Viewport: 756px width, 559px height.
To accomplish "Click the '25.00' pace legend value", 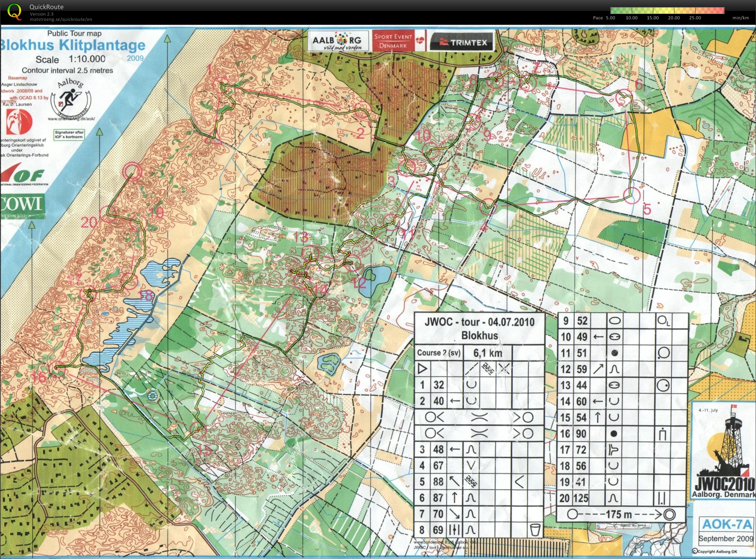I will point(695,18).
